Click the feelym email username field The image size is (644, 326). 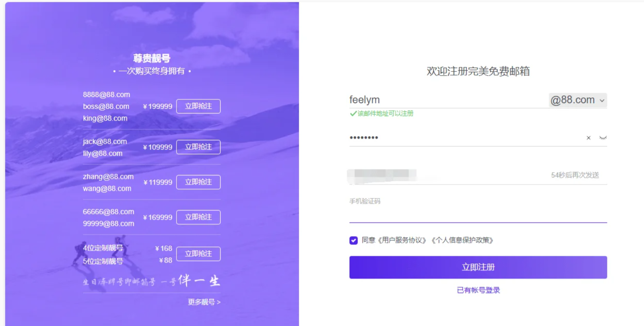pos(445,100)
